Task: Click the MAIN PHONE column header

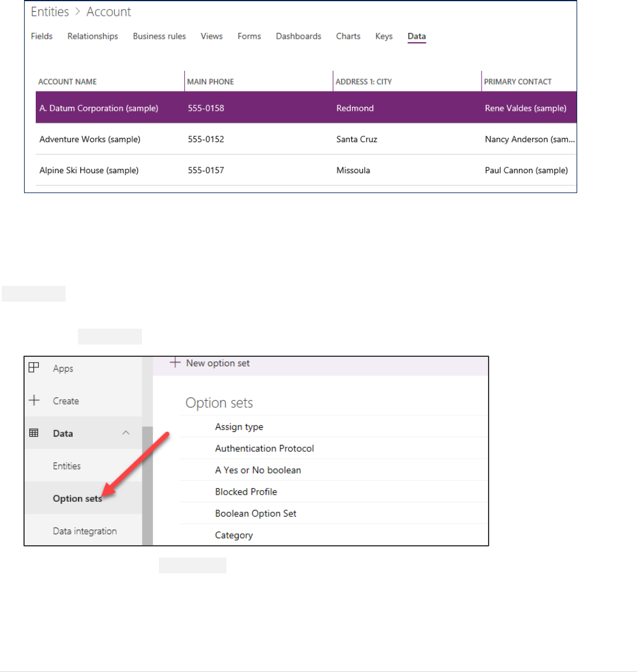Action: (x=211, y=82)
